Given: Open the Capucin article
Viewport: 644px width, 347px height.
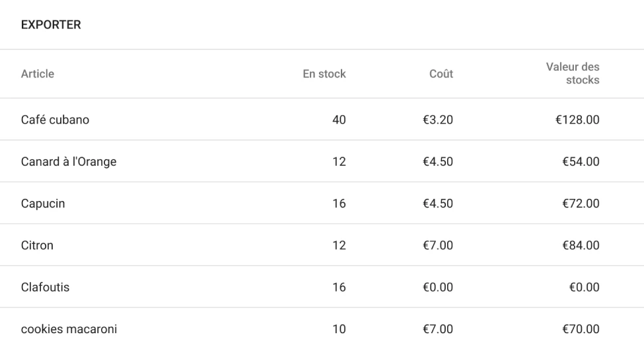Looking at the screenshot, I should tap(43, 203).
